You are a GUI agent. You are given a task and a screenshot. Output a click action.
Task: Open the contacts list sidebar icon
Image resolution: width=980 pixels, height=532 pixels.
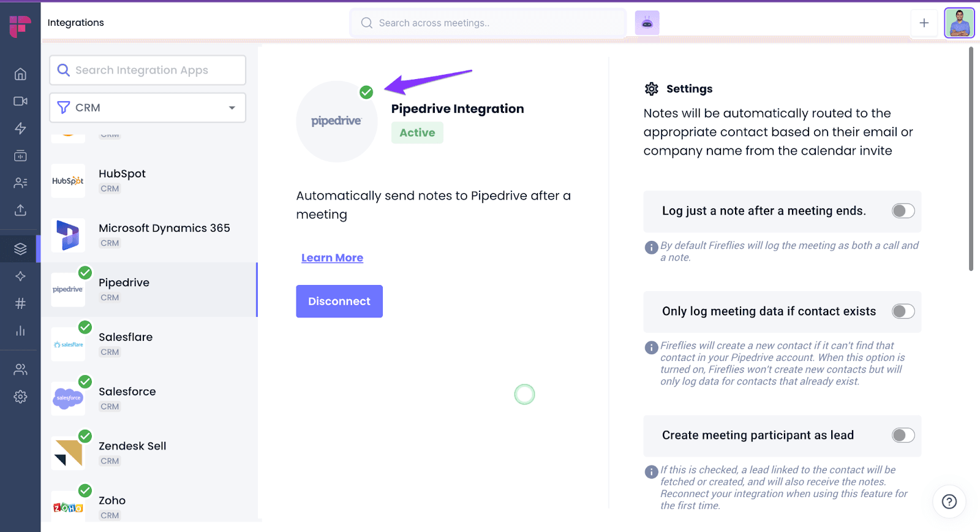(x=20, y=183)
